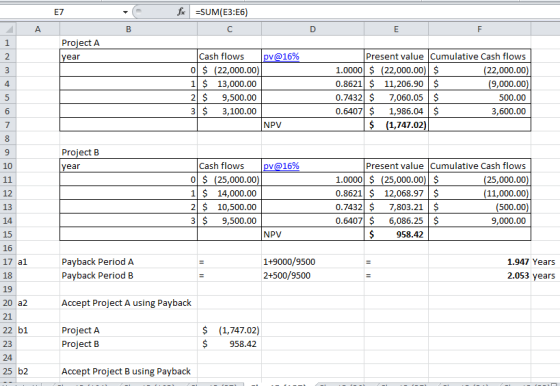Image resolution: width=560 pixels, height=386 pixels.
Task: Select column F header
Action: point(480,29)
